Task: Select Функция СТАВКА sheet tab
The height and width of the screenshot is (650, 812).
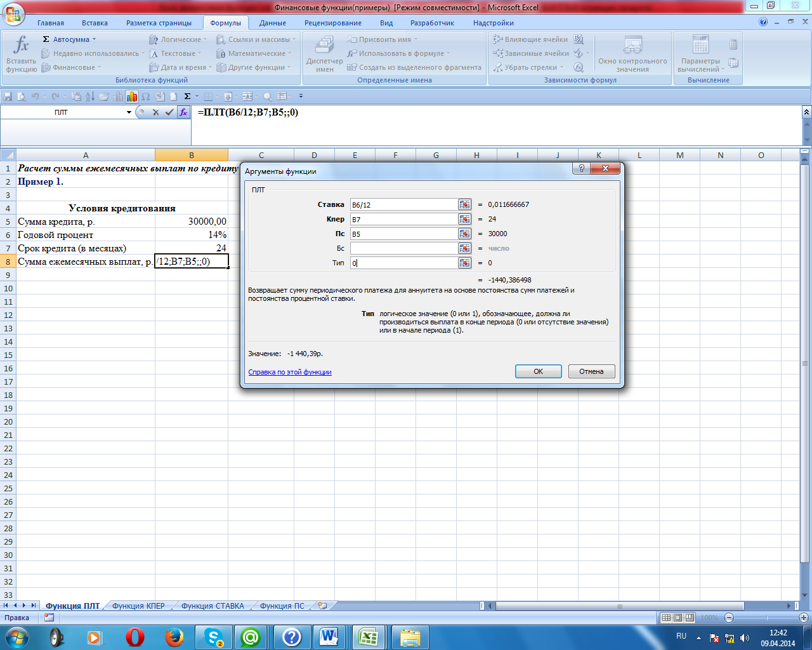Action: pyautogui.click(x=213, y=606)
